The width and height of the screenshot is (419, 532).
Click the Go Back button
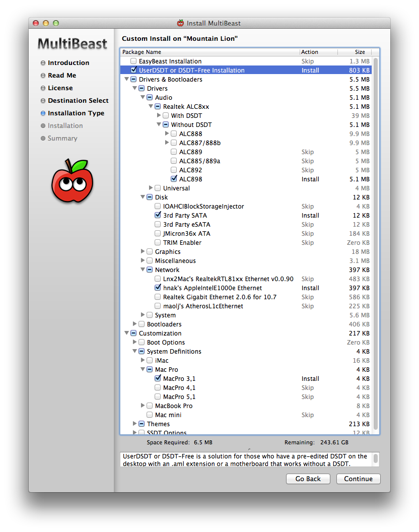308,479
